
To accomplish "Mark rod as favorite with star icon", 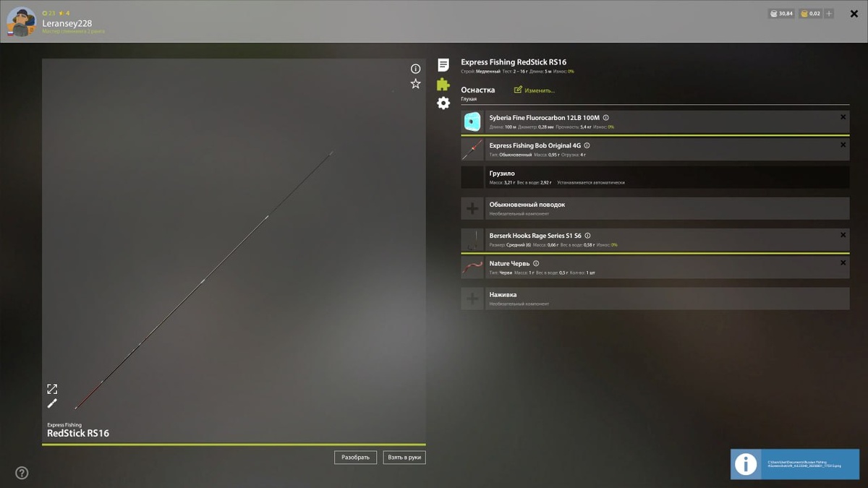I will pyautogui.click(x=415, y=84).
